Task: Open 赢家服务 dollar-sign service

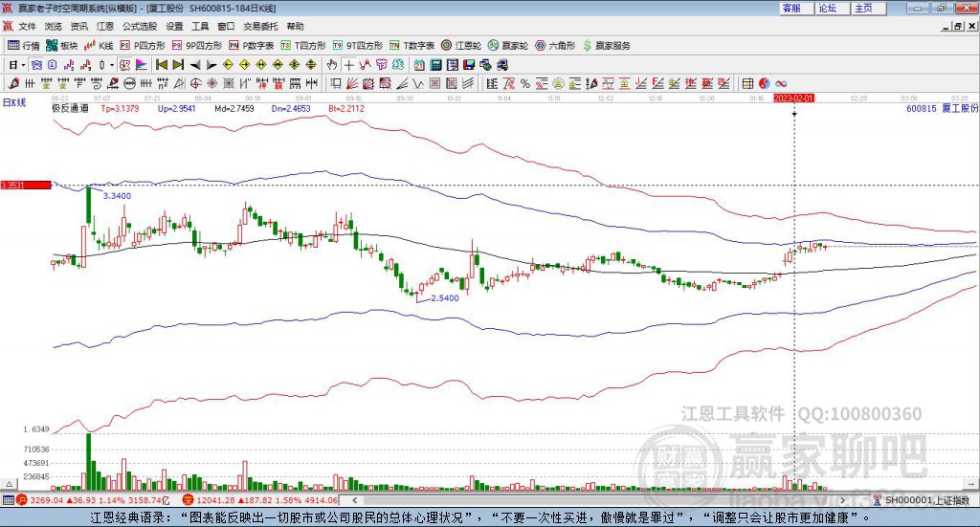Action: click(606, 46)
